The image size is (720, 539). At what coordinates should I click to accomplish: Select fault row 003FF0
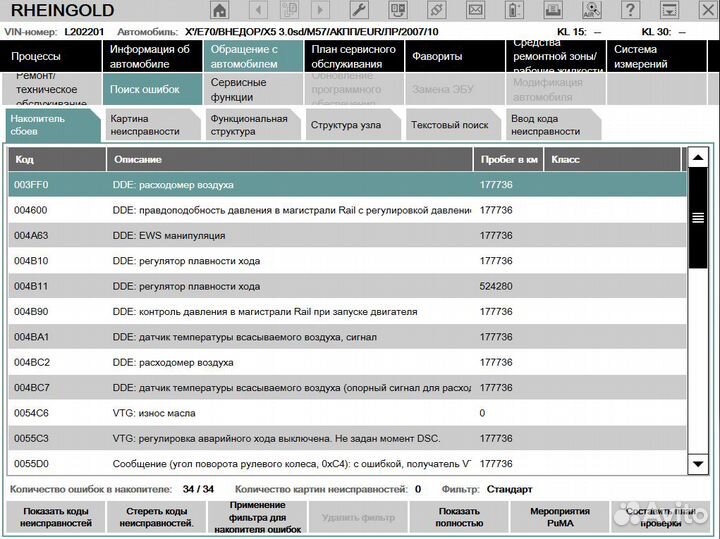347,185
